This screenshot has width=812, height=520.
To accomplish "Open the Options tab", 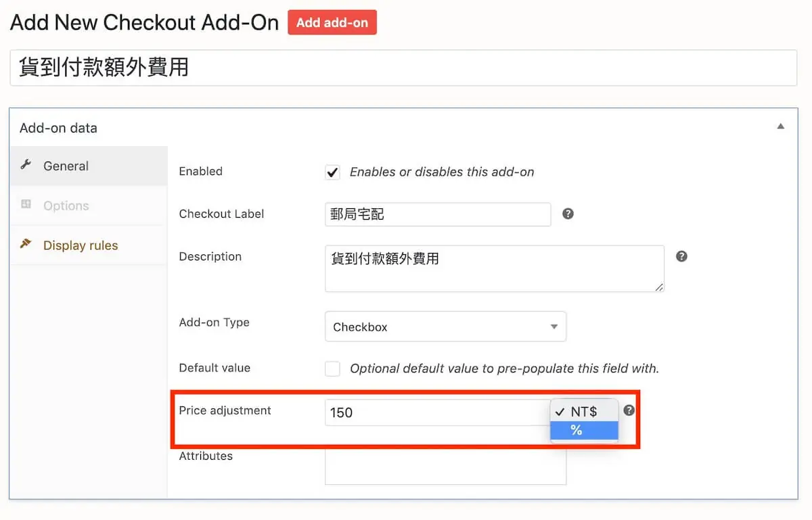I will click(89, 206).
